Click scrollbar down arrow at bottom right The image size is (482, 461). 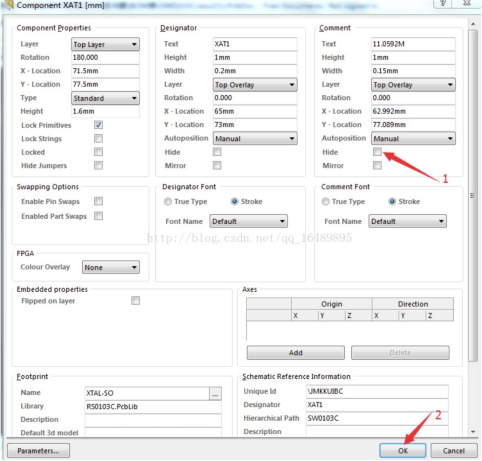point(473,432)
